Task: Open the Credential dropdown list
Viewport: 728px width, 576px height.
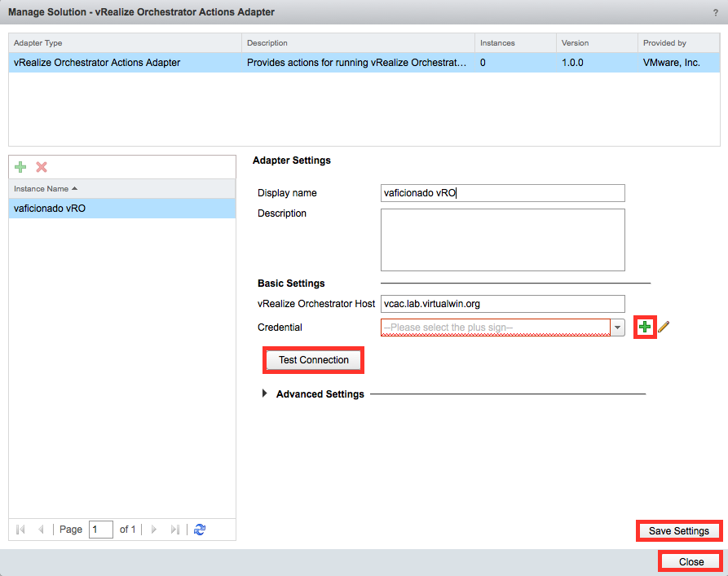Action: [617, 328]
